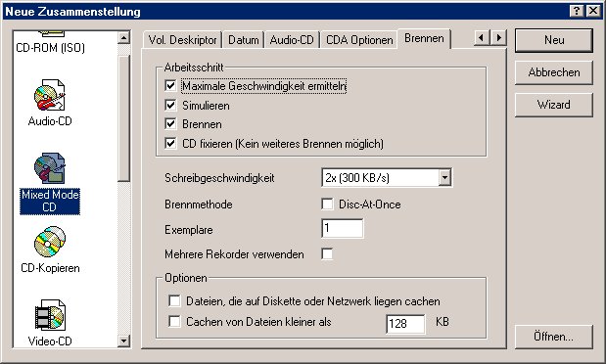Select the Mixed Mode CD icon
The width and height of the screenshot is (606, 364).
[x=50, y=168]
